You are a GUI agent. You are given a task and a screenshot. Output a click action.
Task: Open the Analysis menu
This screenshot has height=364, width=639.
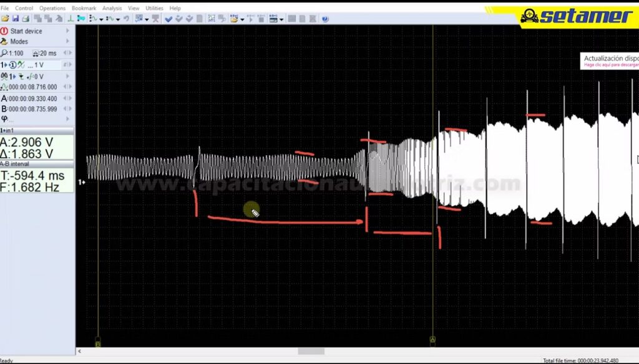tap(112, 8)
